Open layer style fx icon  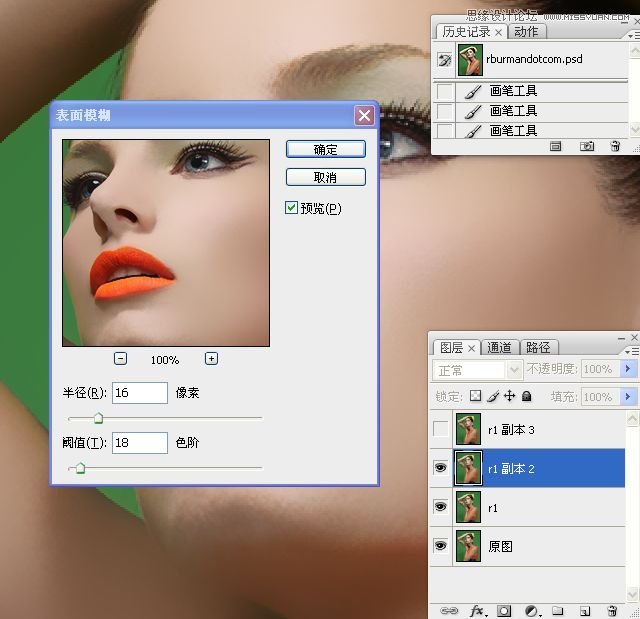pyautogui.click(x=478, y=611)
